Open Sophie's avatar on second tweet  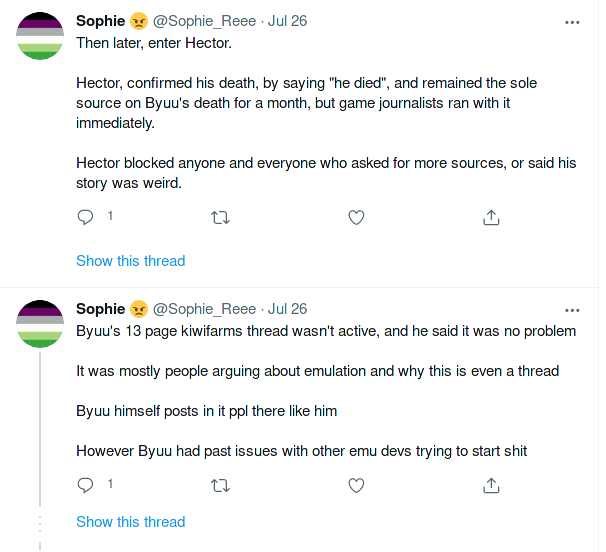pyautogui.click(x=40, y=324)
